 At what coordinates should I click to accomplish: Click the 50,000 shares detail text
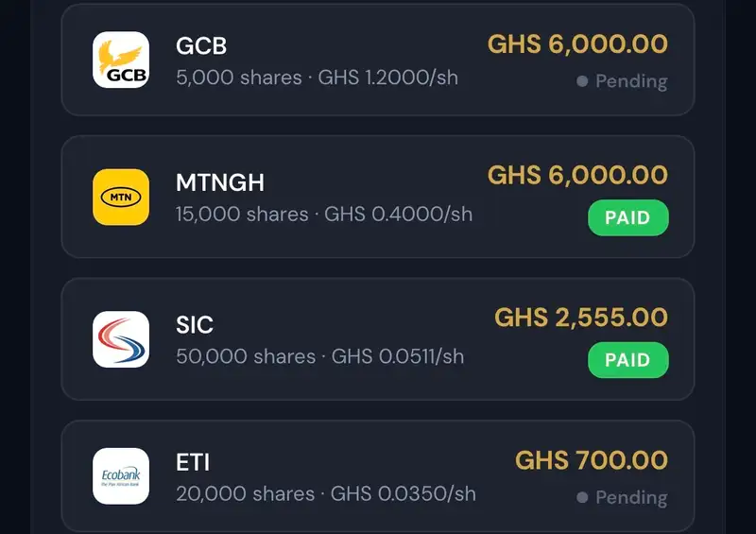click(246, 356)
